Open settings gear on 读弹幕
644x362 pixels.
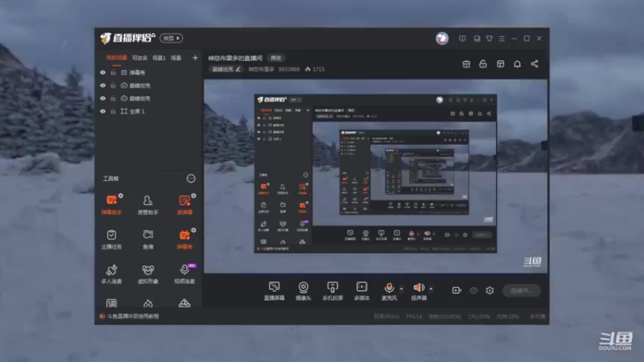click(x=193, y=195)
